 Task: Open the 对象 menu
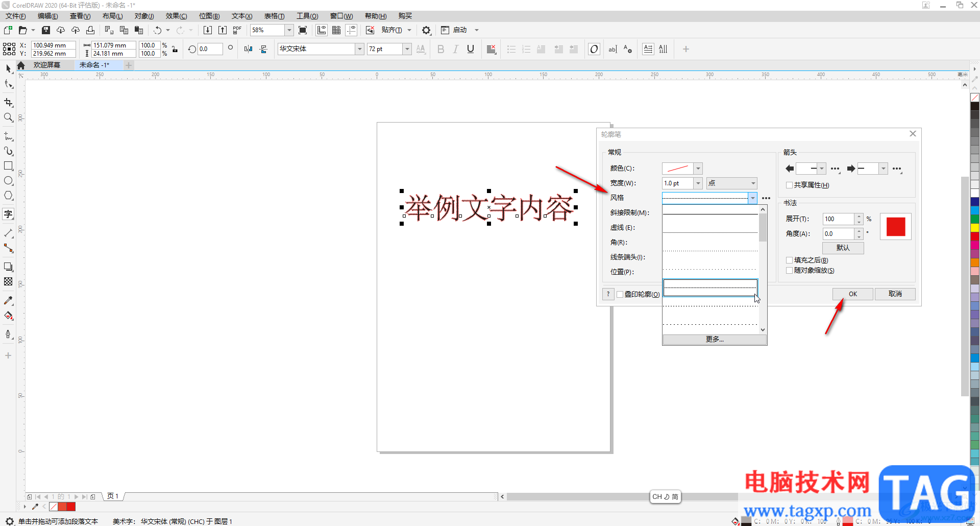(x=144, y=16)
